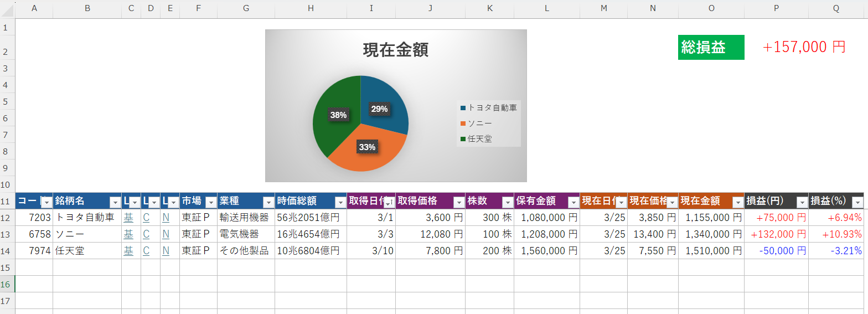Viewport: 868px width, 314px height.
Task: Select the 38% data label
Action: 338,115
